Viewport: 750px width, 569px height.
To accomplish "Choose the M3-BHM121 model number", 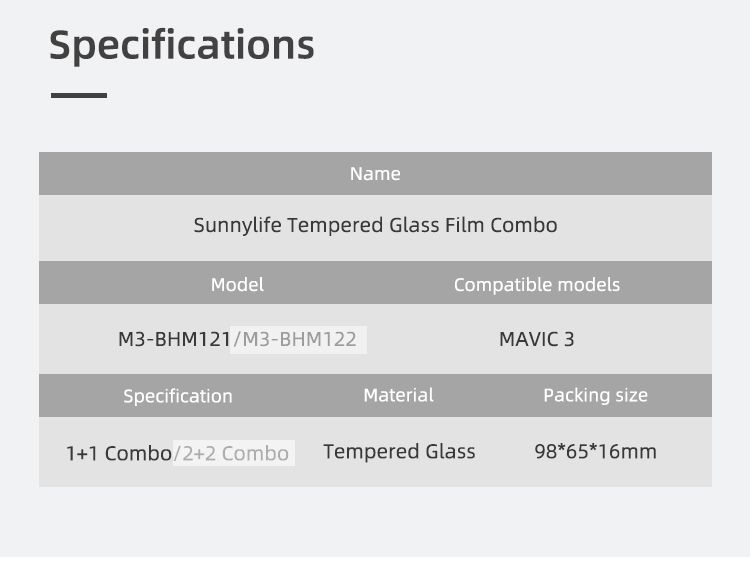I will pyautogui.click(x=174, y=339).
